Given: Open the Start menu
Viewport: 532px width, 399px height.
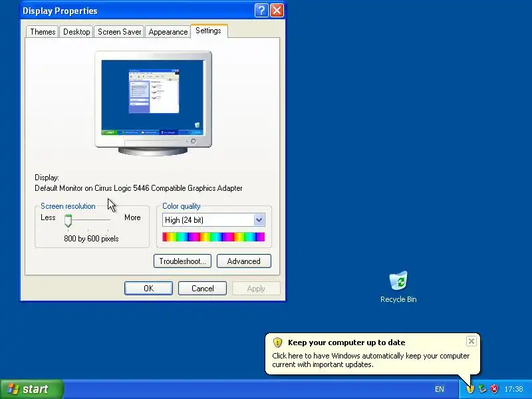Looking at the screenshot, I should coord(31,389).
